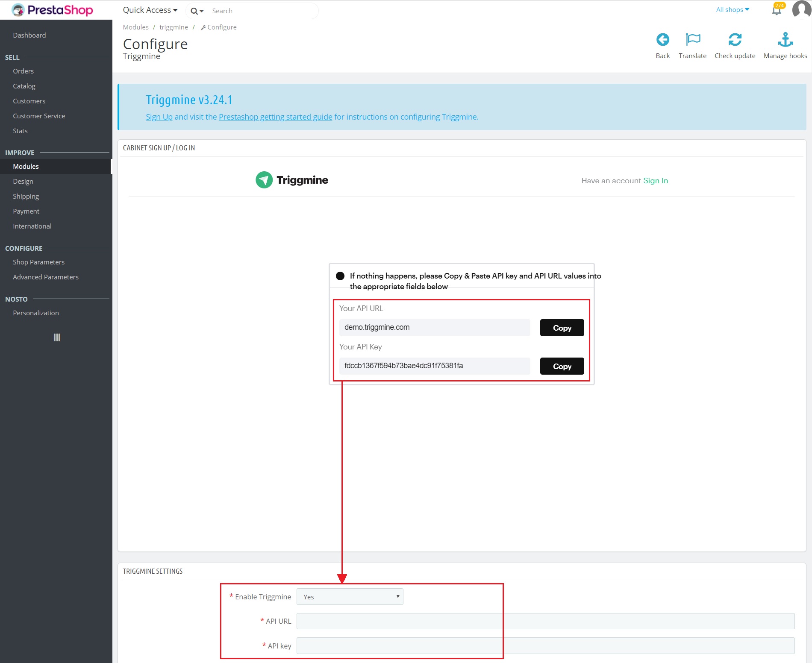Focus the API key settings field
This screenshot has height=663, width=812.
[x=546, y=645]
